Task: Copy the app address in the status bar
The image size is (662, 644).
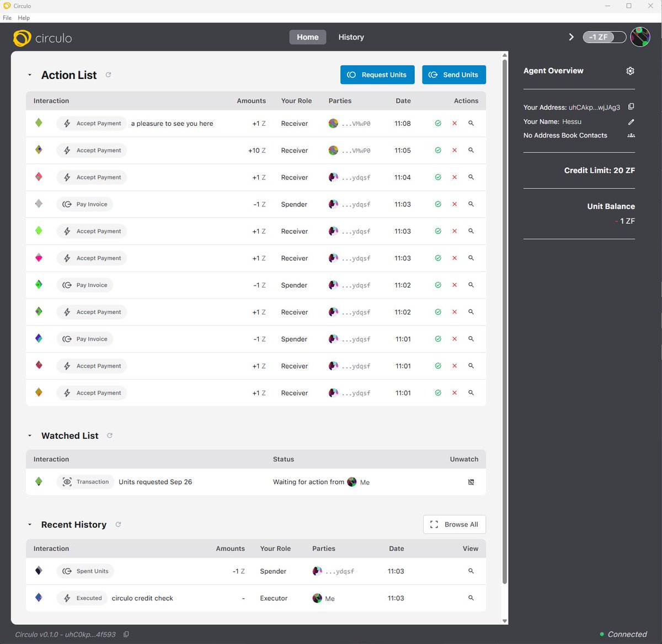Action: (126, 634)
